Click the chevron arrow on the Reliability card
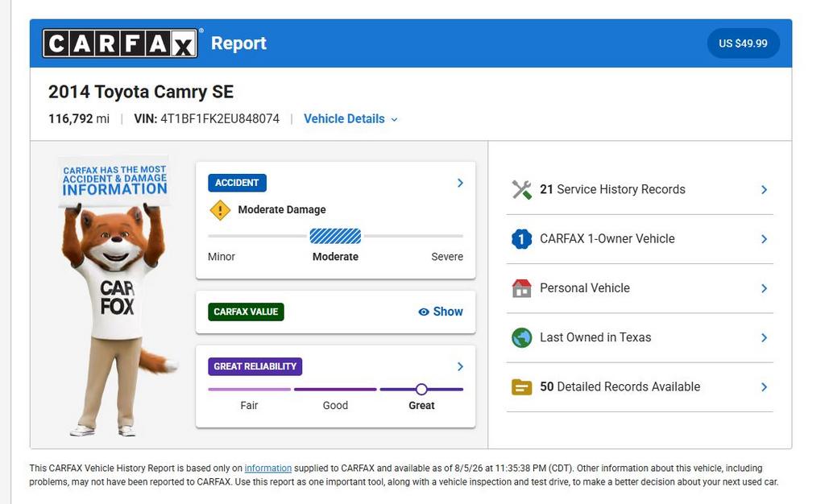Viewport: 825px width, 504px height. (460, 366)
